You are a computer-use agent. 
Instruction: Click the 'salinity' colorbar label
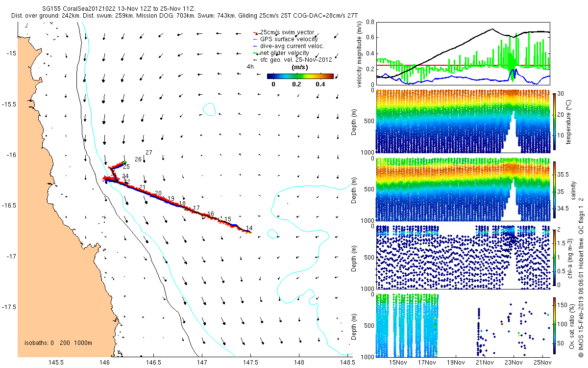pyautogui.click(x=572, y=190)
